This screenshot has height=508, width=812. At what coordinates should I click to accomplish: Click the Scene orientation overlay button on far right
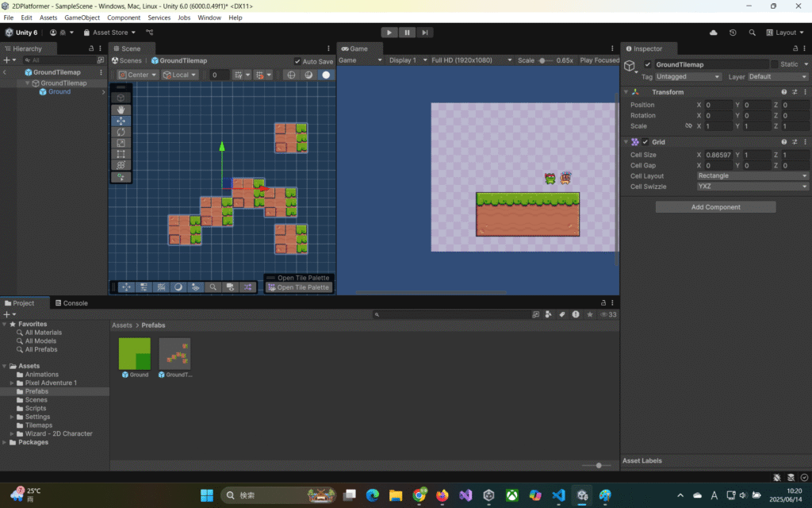click(x=247, y=287)
